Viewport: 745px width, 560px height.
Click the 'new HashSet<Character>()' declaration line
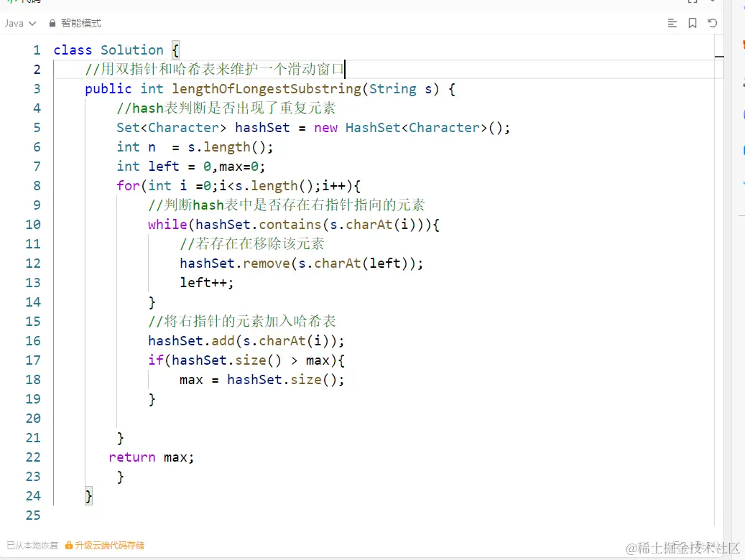point(313,128)
